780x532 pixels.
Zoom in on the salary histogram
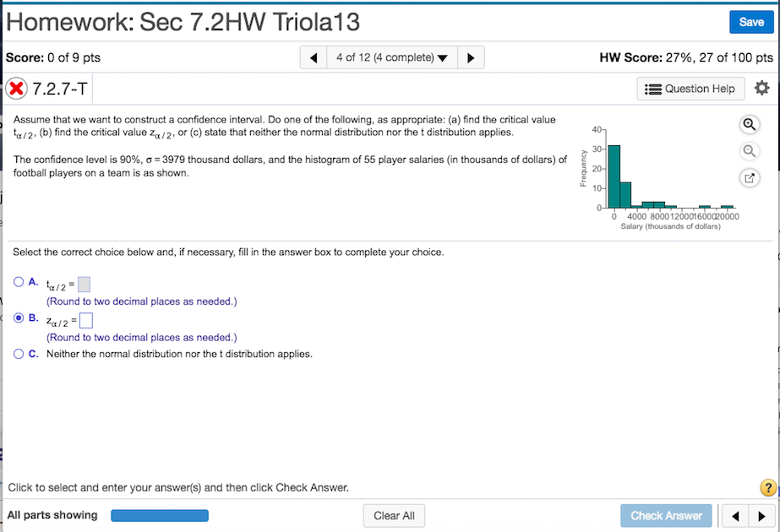click(749, 124)
